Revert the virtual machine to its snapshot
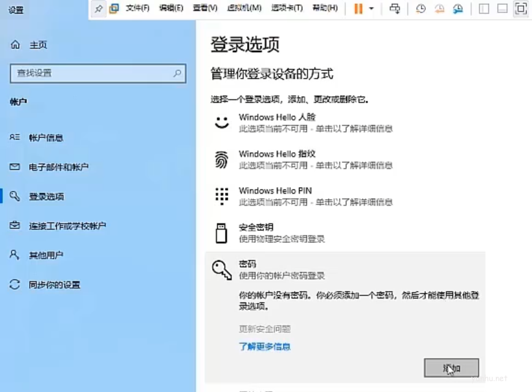 439,9
